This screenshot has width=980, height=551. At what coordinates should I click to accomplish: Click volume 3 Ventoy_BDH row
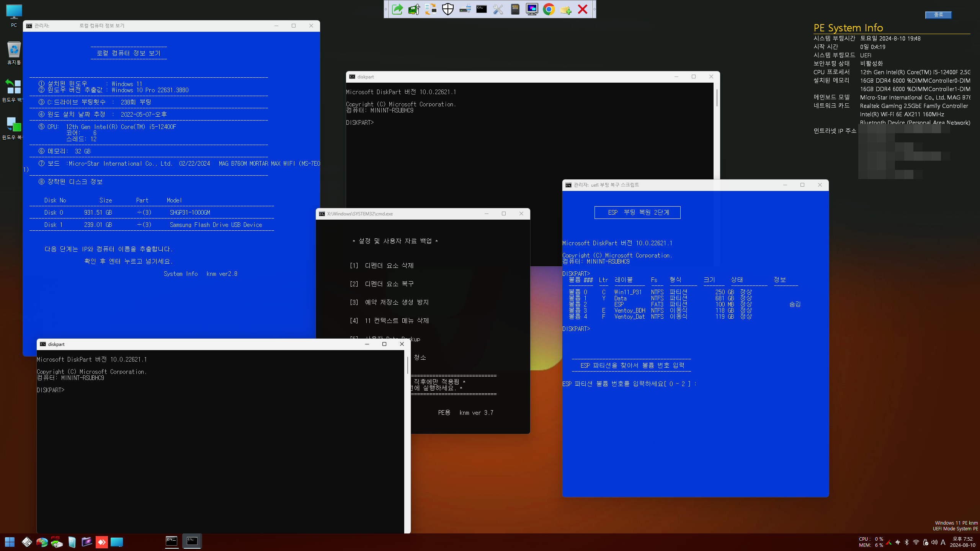[x=660, y=311]
